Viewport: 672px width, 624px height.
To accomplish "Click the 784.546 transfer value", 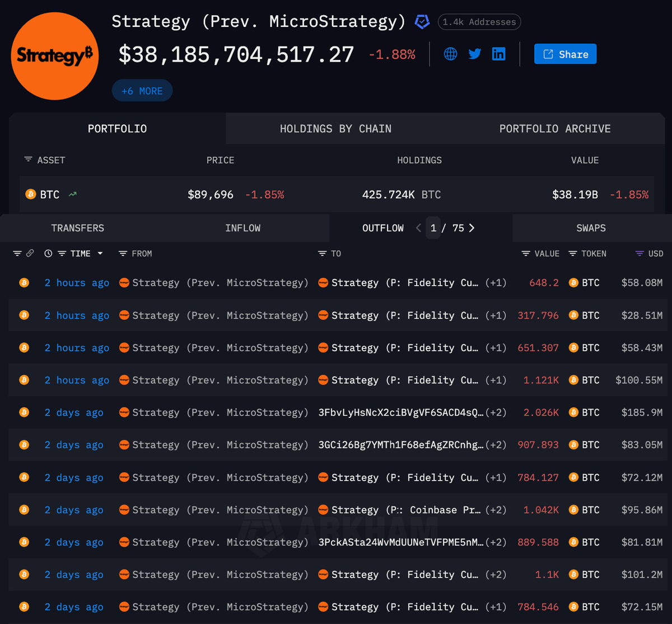I will (x=538, y=607).
